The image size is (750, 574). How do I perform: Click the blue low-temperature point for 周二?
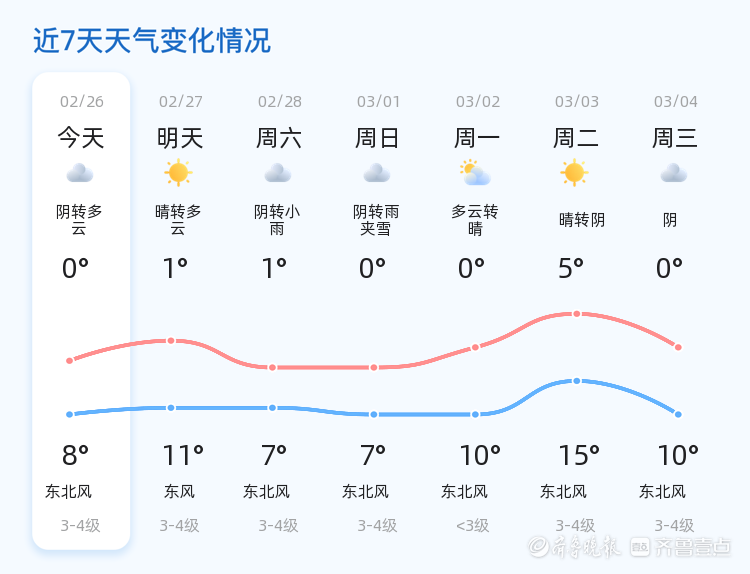[x=576, y=381]
